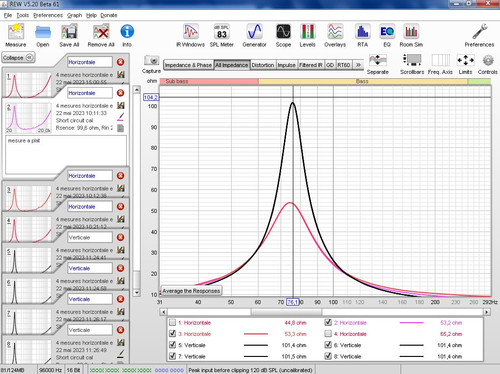Click the horizontal scrollbar right arrow
This screenshot has width=500, height=374.
click(x=487, y=312)
